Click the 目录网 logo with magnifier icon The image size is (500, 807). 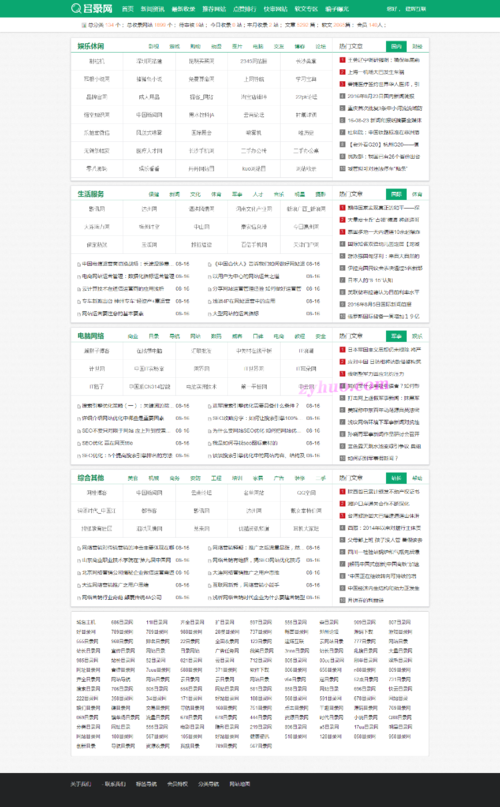click(92, 8)
